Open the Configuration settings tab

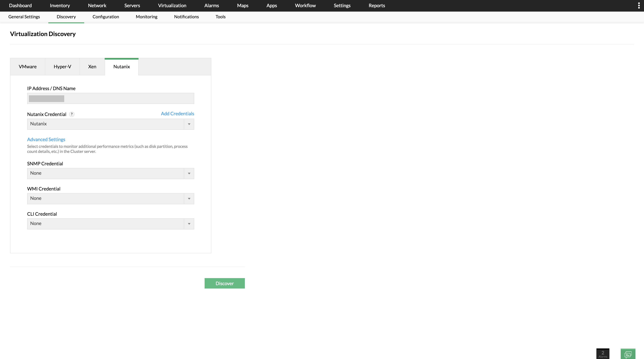tap(105, 17)
